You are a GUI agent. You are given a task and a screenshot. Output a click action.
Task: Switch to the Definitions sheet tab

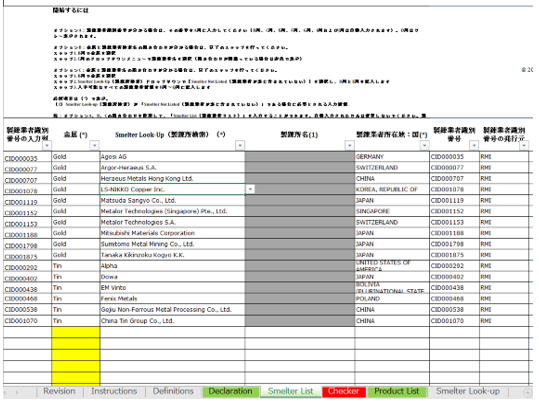[173, 391]
